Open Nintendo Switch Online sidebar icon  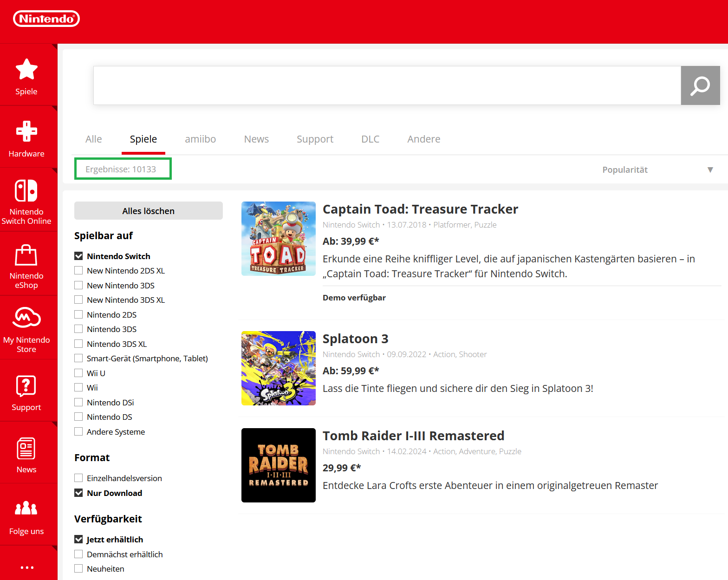(x=26, y=190)
